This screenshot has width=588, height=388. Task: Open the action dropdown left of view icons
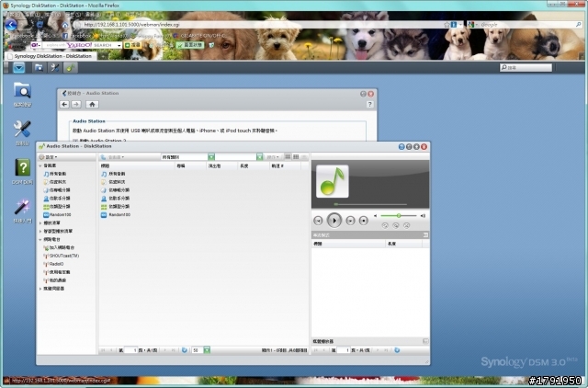tap(273, 157)
